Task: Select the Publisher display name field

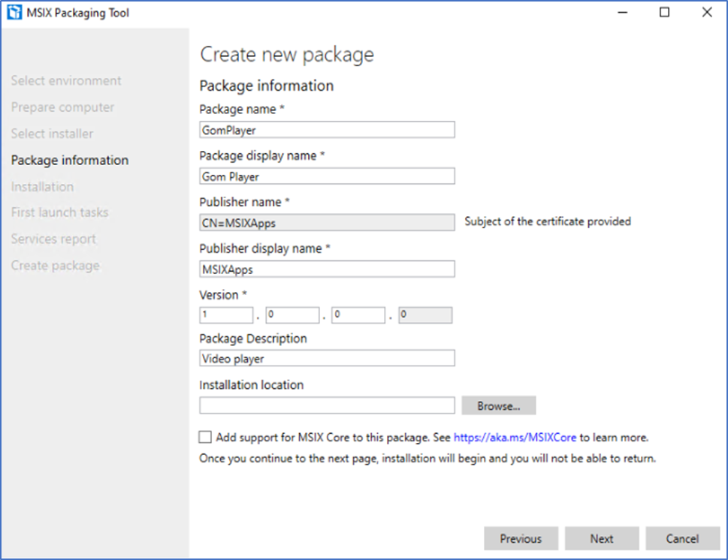Action: [x=327, y=269]
